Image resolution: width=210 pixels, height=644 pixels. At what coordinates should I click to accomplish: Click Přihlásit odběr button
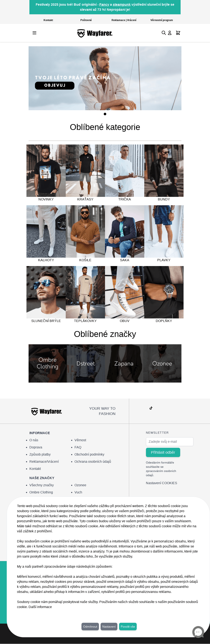(163, 452)
